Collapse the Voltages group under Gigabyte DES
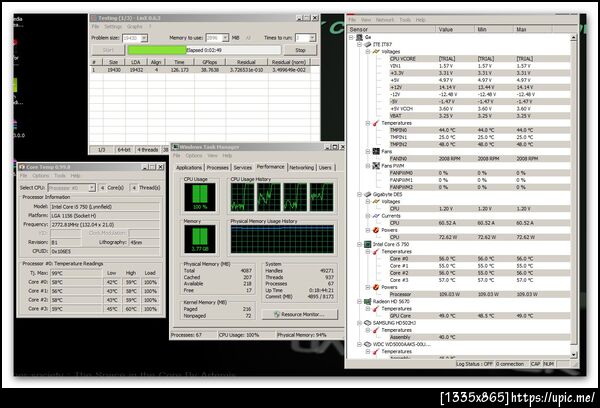Viewport: 600px width, 408px height. point(368,201)
